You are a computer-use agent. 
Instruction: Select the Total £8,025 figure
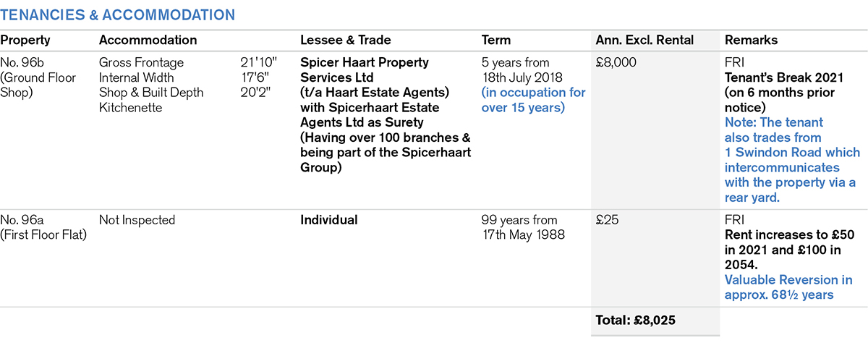tap(635, 321)
